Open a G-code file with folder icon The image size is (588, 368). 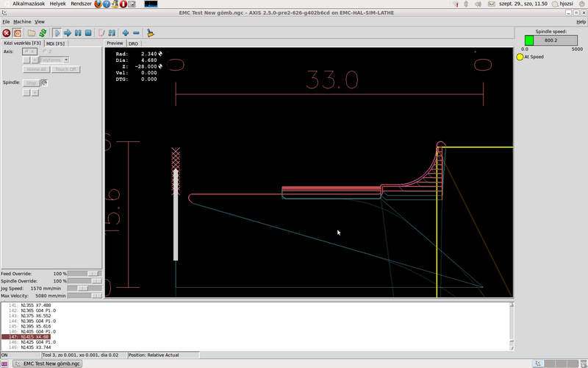(x=32, y=33)
